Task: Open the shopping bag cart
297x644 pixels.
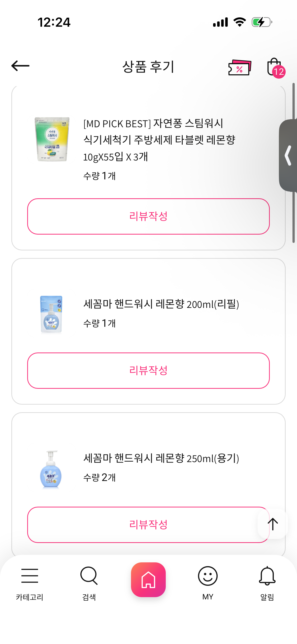Action: pos(275,67)
